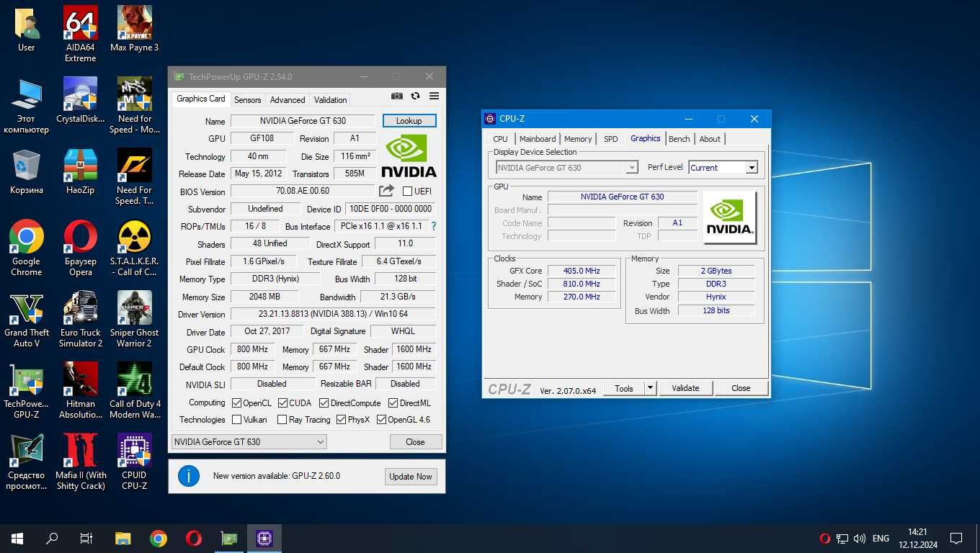Select S.T.A.L.K.E.R. Call of C... desktop icon

coord(135,248)
